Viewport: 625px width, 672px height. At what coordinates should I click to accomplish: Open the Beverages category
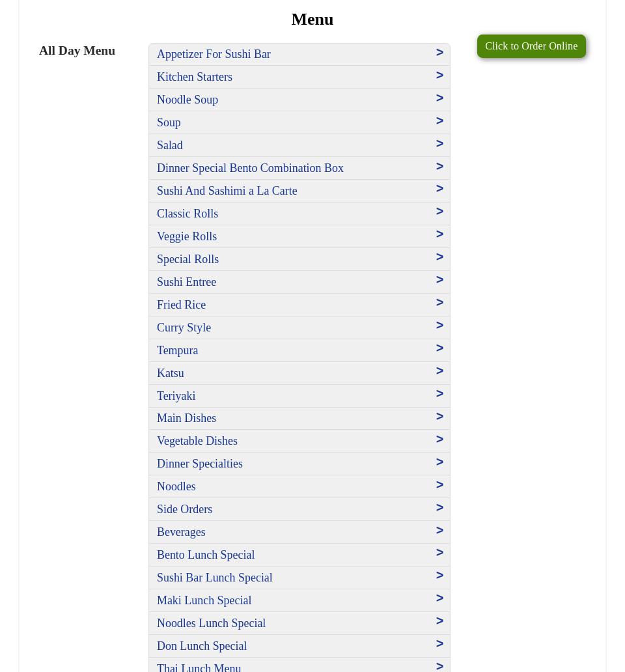(x=181, y=532)
